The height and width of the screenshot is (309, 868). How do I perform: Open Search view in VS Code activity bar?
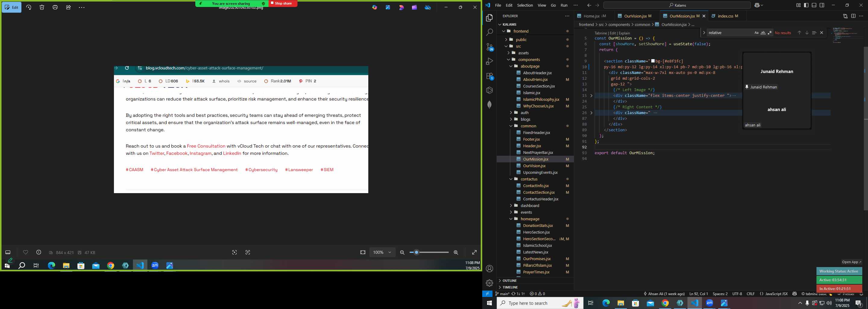tap(489, 32)
